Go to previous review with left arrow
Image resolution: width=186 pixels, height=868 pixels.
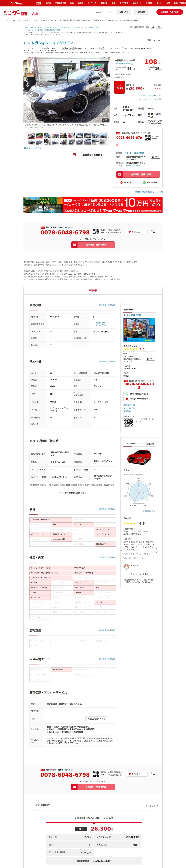[122, 551]
